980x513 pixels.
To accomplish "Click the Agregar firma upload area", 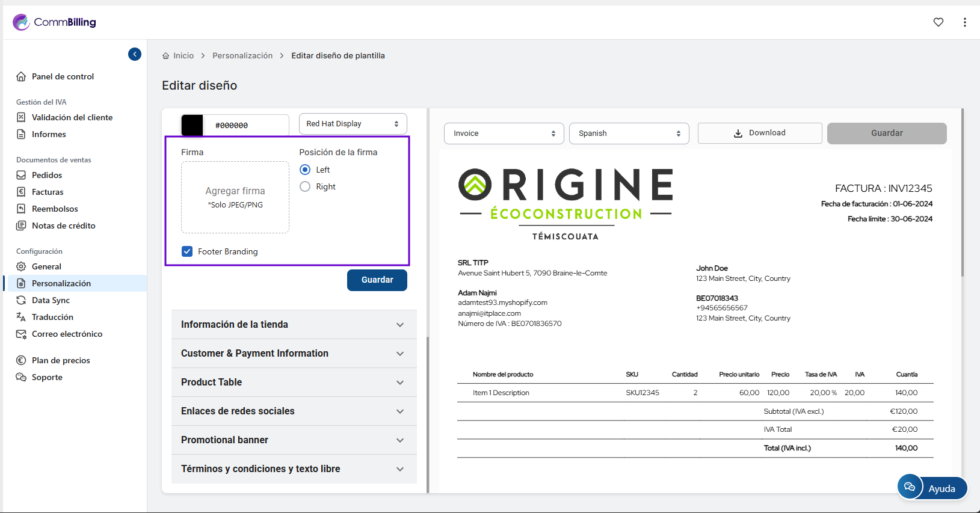I will [235, 197].
